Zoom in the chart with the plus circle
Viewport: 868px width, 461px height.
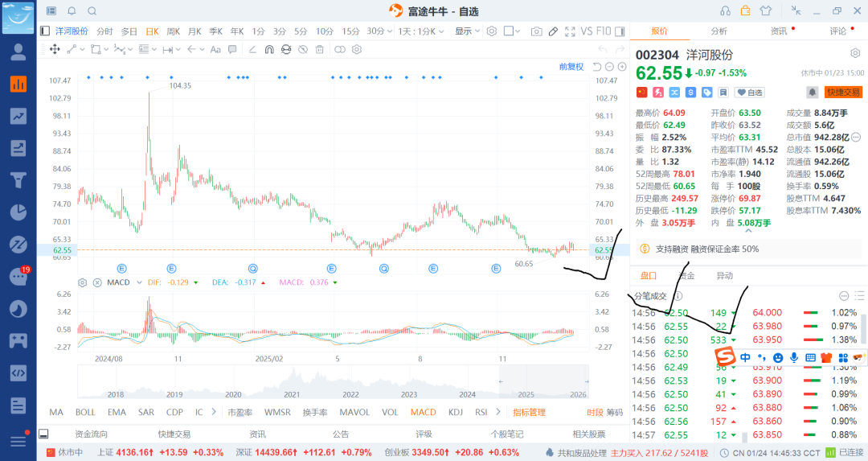click(x=622, y=67)
